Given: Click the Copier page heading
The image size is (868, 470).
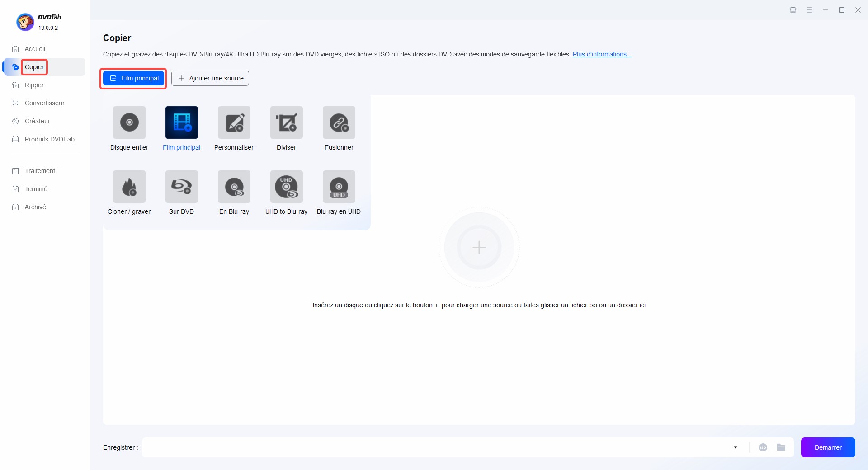Looking at the screenshot, I should [117, 38].
